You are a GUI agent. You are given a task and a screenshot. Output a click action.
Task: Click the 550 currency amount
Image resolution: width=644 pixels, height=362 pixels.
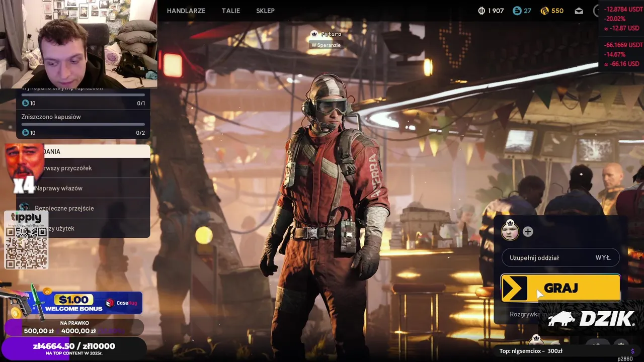point(557,11)
